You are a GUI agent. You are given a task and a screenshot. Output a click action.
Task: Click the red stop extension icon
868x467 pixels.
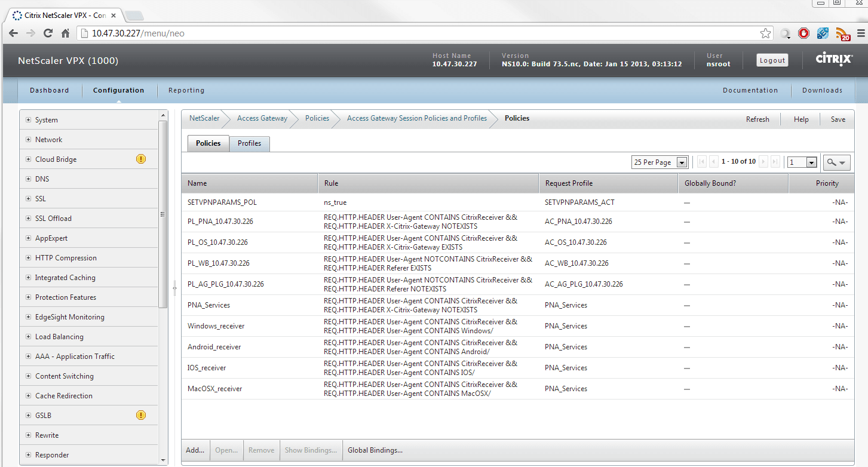[804, 33]
